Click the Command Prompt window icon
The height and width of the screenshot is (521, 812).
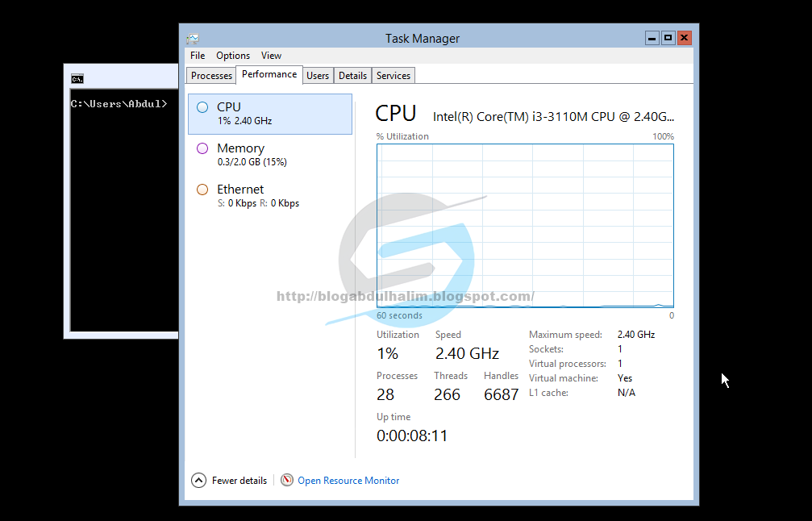77,79
